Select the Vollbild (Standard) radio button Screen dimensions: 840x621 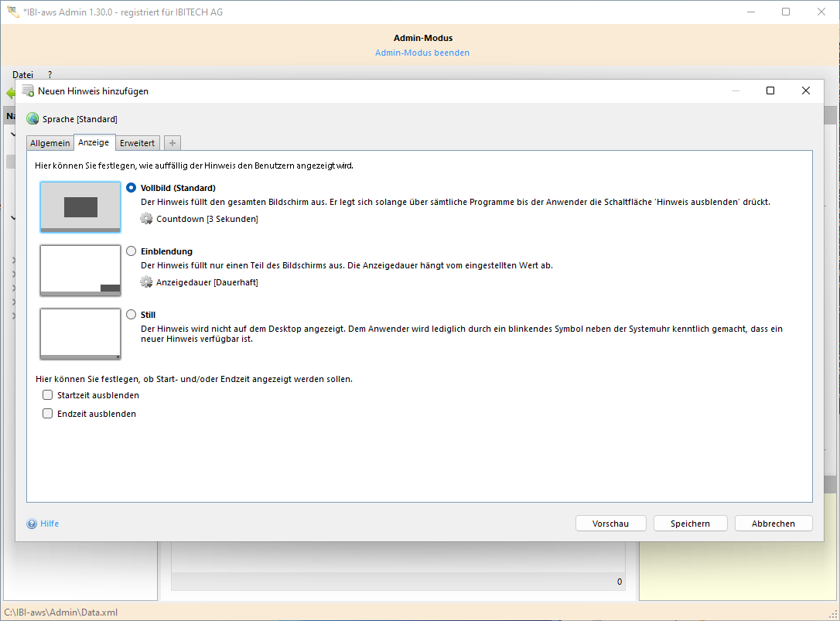click(x=131, y=188)
